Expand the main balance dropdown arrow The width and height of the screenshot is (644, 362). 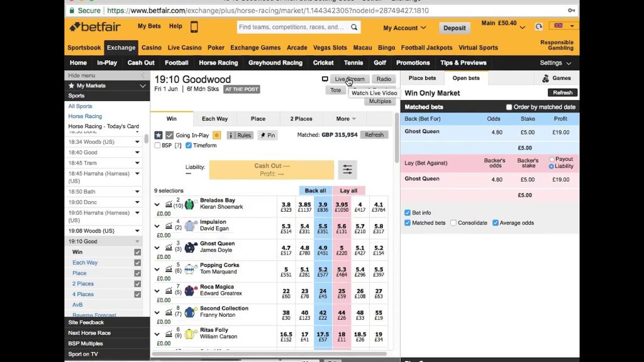click(x=523, y=28)
